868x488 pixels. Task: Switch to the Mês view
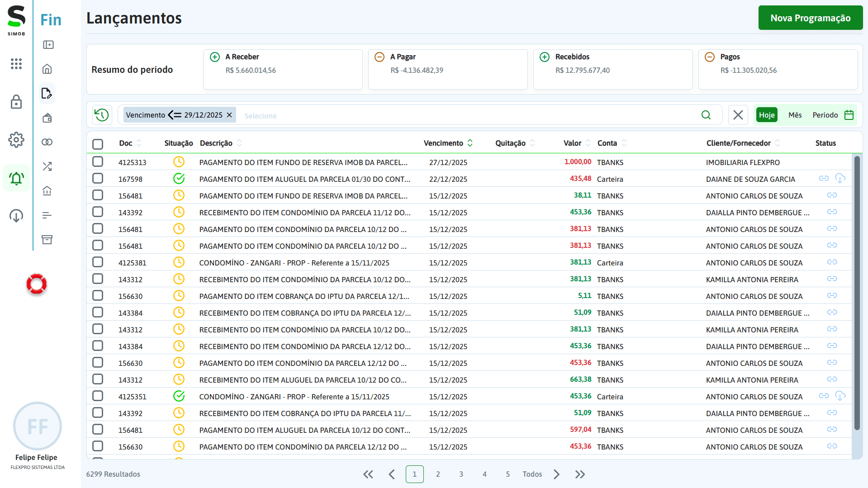point(794,115)
